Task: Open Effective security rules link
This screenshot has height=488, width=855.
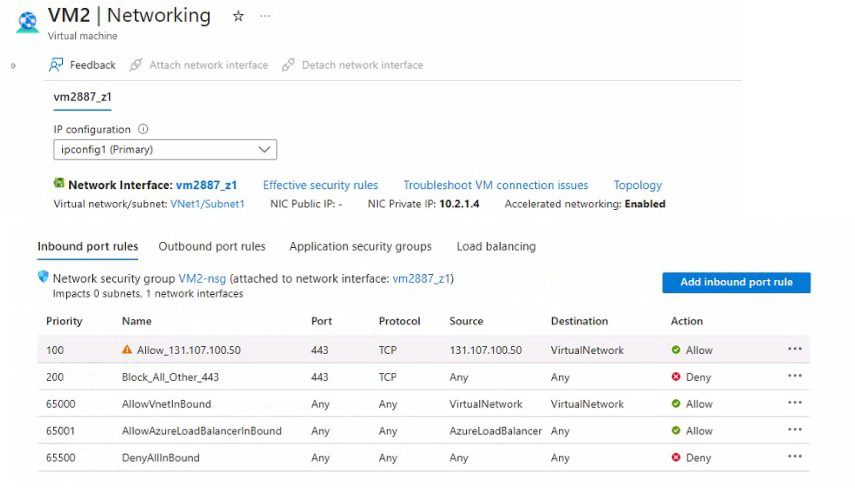Action: [x=320, y=185]
